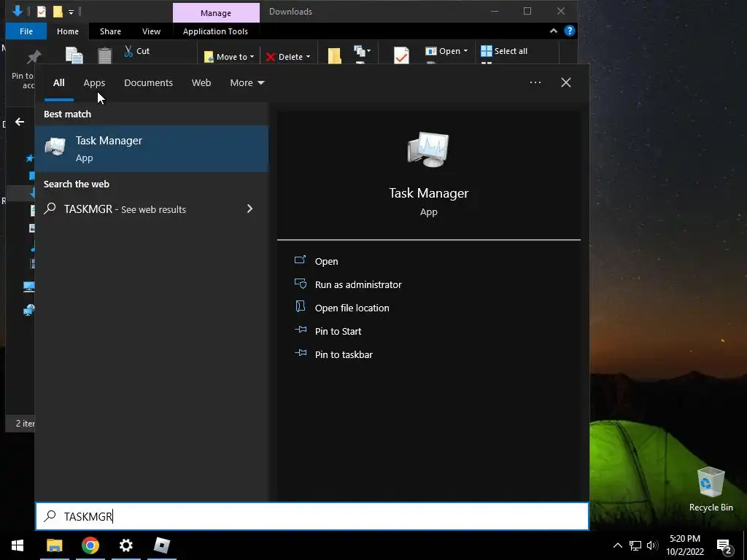Select the All search filter tab
Image resolution: width=747 pixels, height=560 pixels.
coord(58,83)
